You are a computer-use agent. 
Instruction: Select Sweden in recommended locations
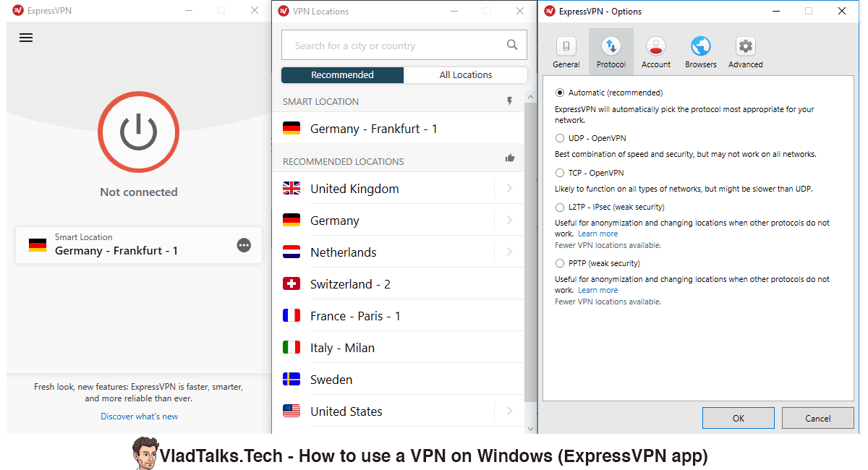coord(398,380)
